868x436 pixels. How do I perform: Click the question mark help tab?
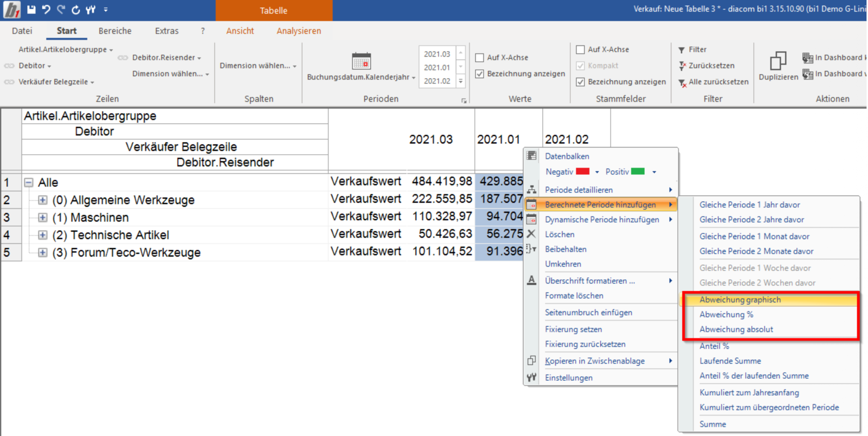[x=203, y=31]
